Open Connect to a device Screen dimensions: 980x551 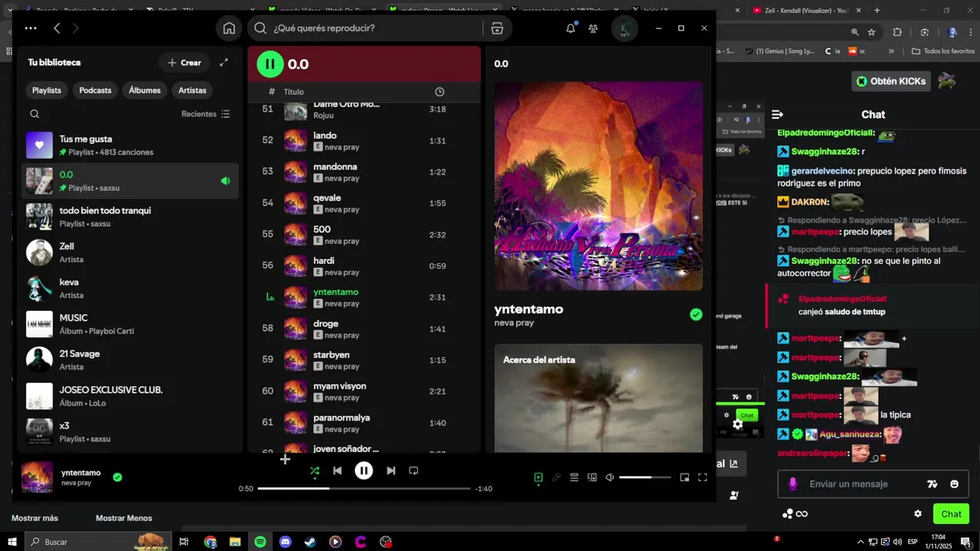[x=592, y=478]
